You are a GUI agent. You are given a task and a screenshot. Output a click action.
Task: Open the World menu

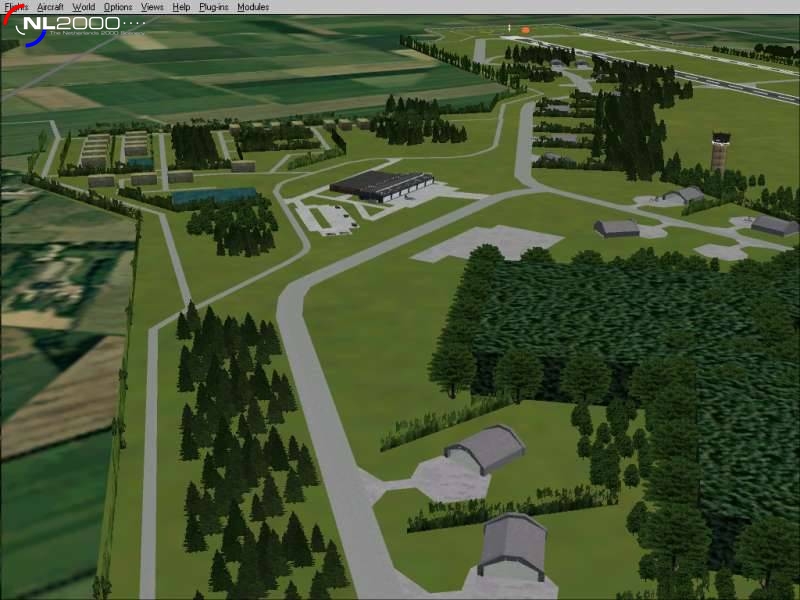coord(84,7)
